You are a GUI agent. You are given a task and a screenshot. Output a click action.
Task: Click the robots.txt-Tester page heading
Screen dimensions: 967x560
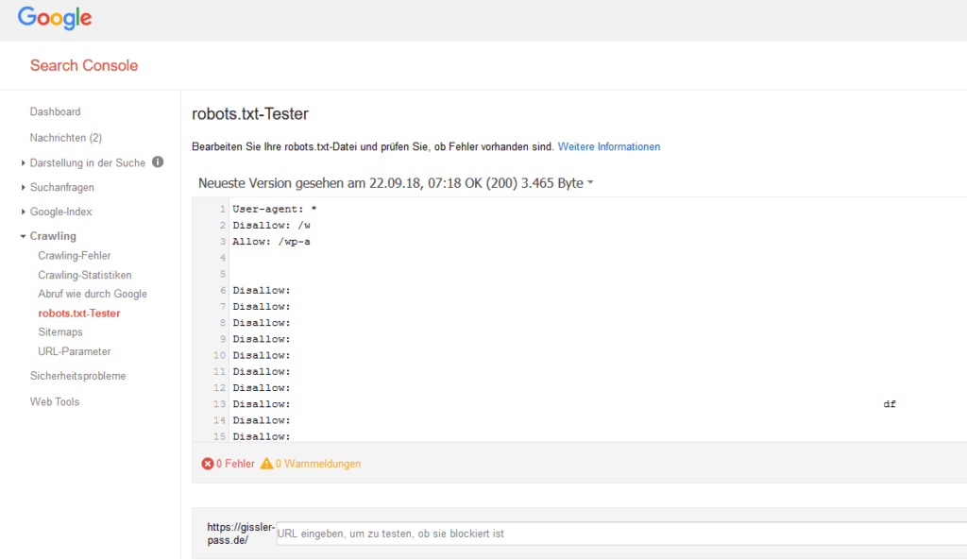pyautogui.click(x=249, y=114)
